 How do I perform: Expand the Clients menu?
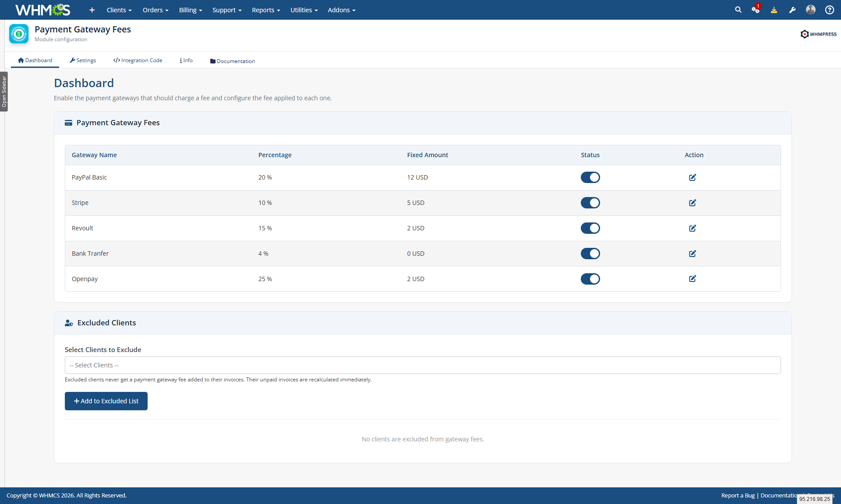click(119, 10)
